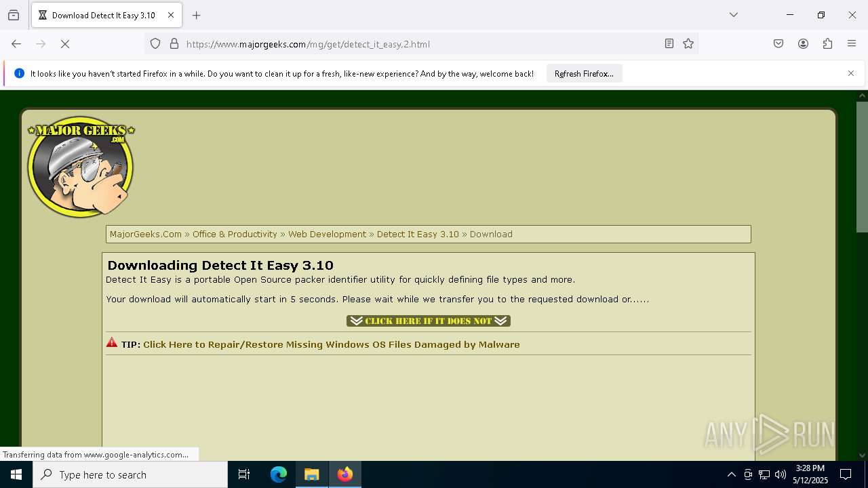The height and width of the screenshot is (488, 868).
Task: Stop loading the current page
Action: (65, 44)
